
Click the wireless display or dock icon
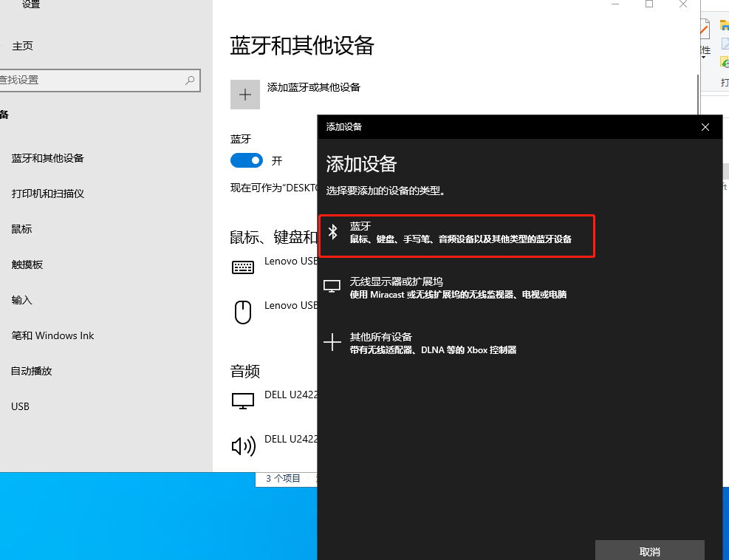pyautogui.click(x=332, y=287)
